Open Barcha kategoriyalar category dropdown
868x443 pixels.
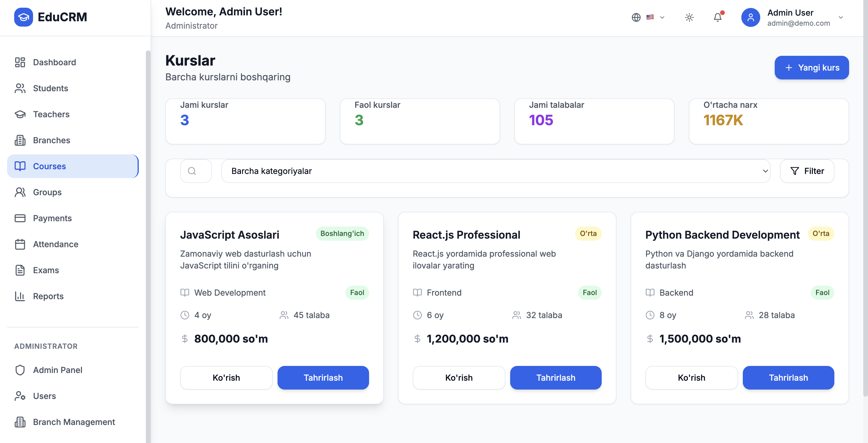[x=495, y=171]
